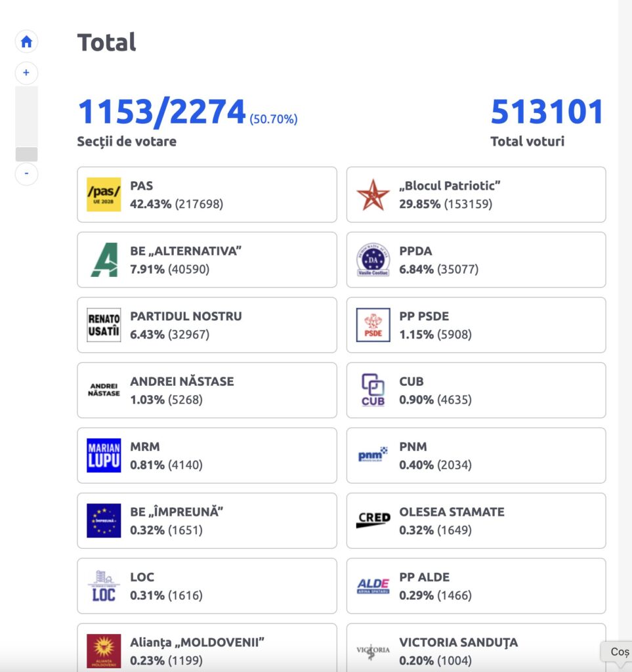Click the (50.70%) stations percentage
Viewport: 632px width, 672px height.
coord(274,119)
